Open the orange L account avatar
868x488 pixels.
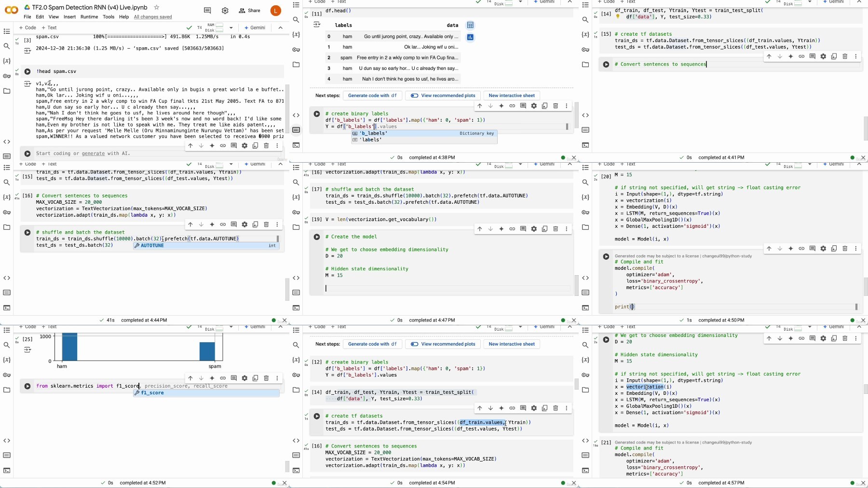coord(276,10)
